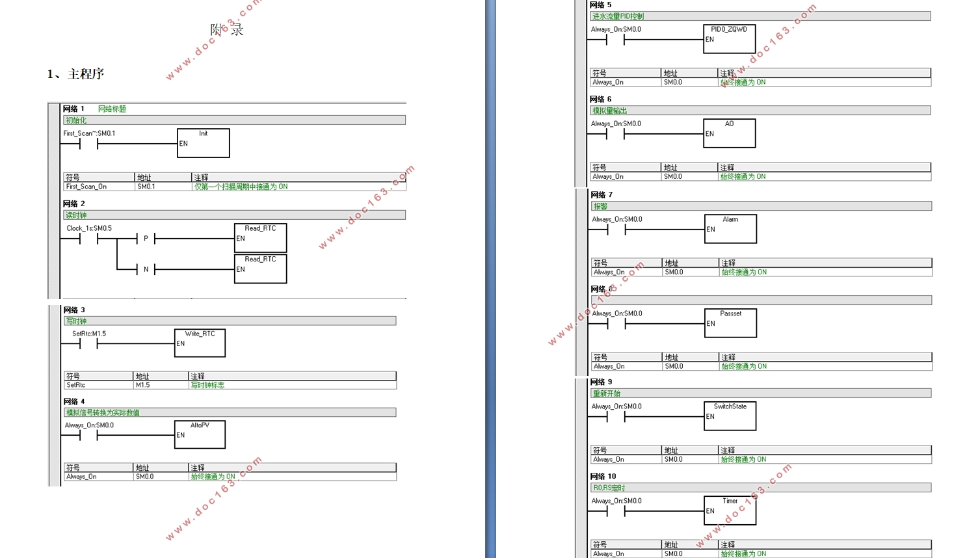Viewport: 980px width, 558px height.
Task: Click Always_On contact feeding Timer block
Action: point(616,511)
